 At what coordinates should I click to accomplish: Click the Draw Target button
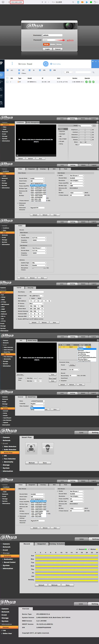coord(53,378)
